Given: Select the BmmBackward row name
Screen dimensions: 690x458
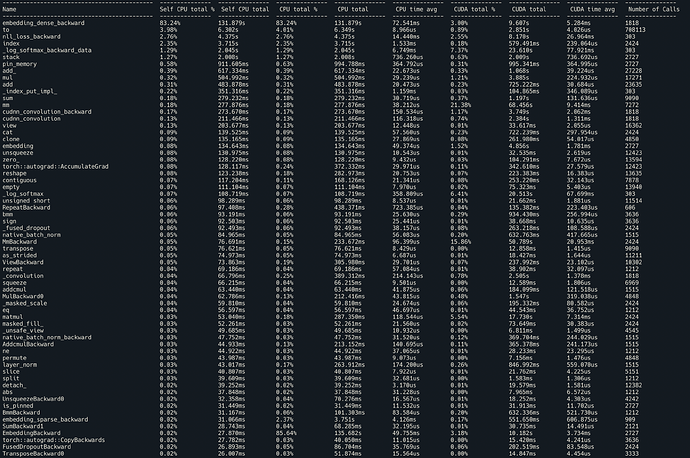Looking at the screenshot, I should [21, 413].
